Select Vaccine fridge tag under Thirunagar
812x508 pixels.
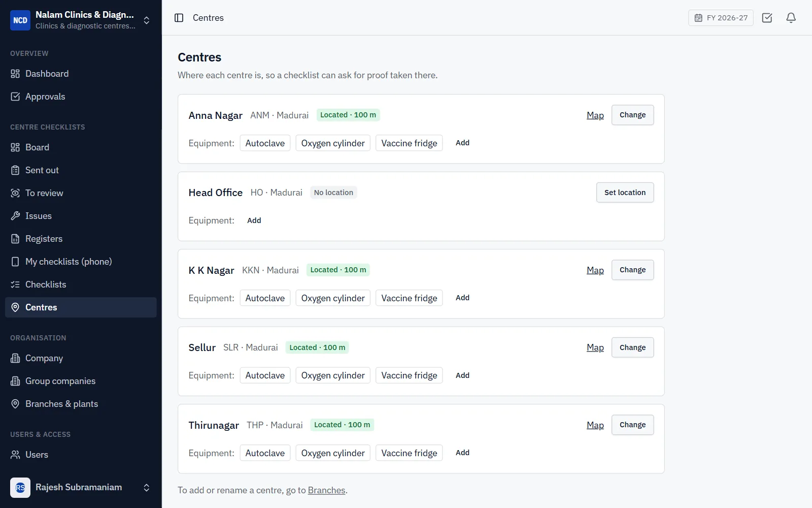pos(409,453)
